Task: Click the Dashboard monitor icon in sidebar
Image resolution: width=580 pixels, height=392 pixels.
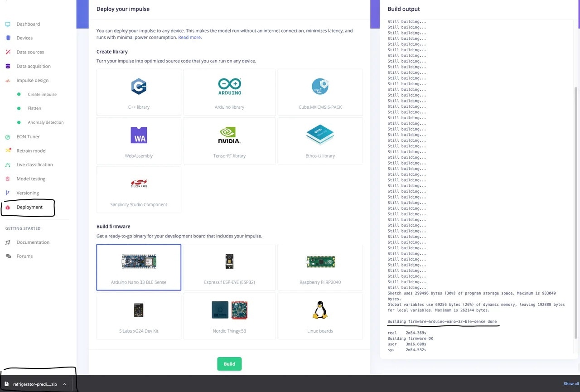Action: click(x=8, y=24)
